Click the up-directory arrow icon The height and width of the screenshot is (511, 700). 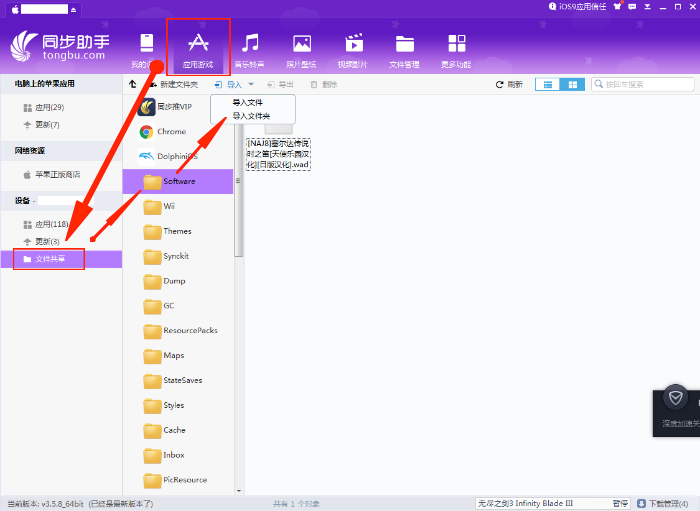[x=133, y=84]
